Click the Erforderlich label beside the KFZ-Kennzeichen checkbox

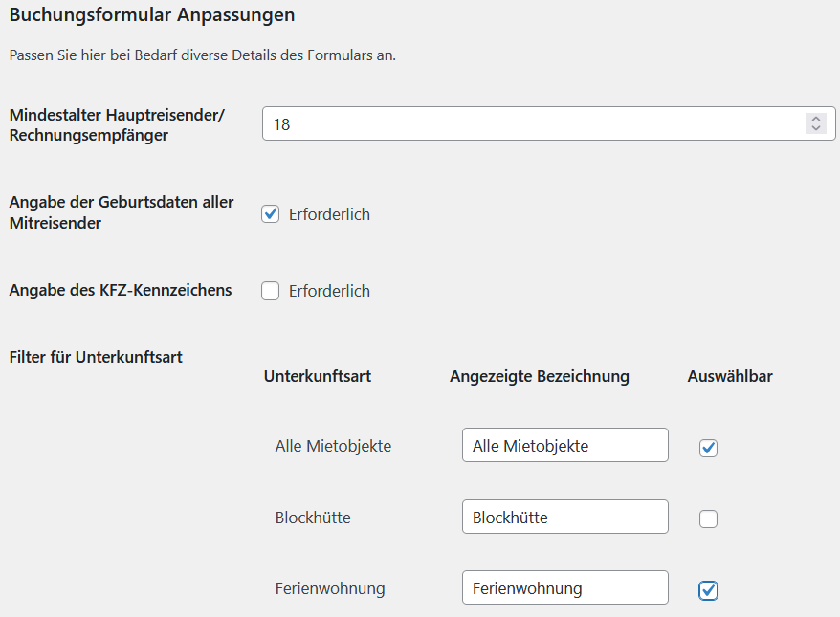coord(329,291)
